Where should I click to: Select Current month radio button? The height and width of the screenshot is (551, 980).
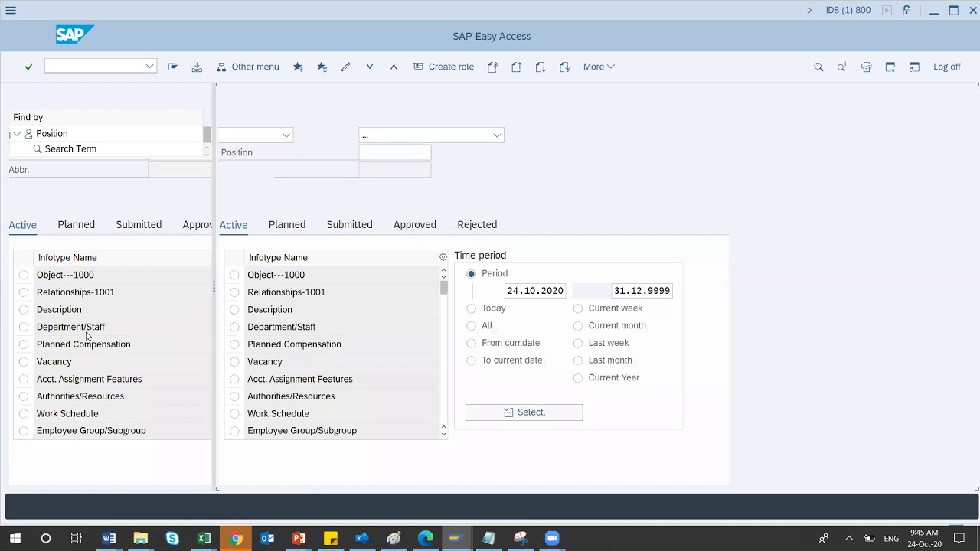click(578, 326)
